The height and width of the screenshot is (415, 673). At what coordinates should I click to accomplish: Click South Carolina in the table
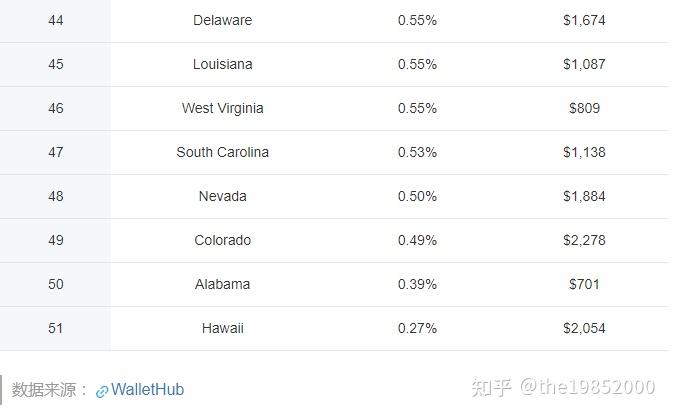click(x=222, y=152)
